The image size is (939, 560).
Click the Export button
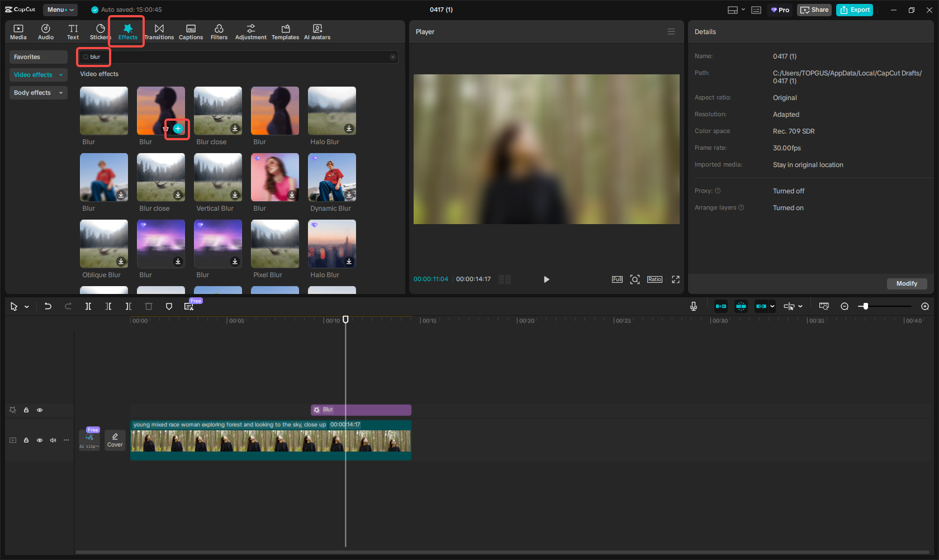854,10
